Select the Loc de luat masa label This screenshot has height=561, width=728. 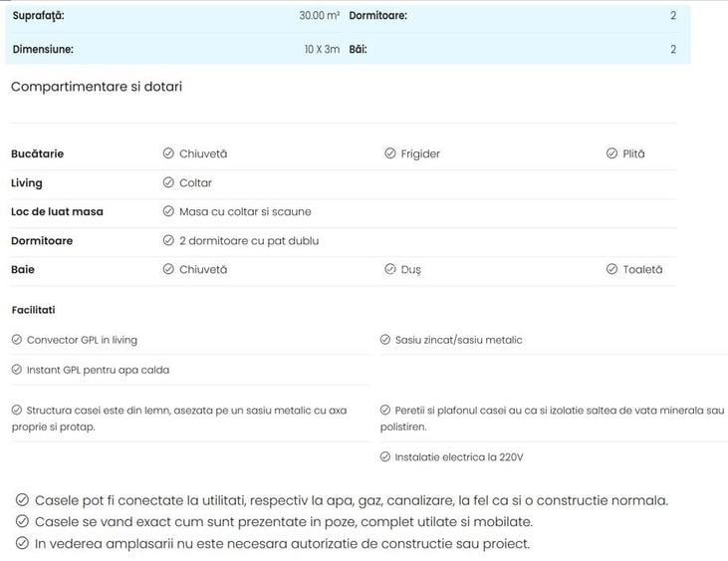[57, 211]
